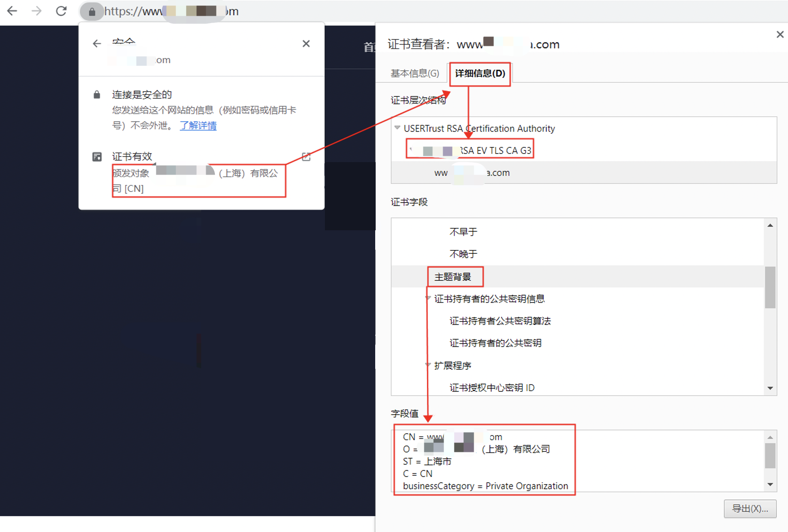This screenshot has width=788, height=532.
Task: Select 证书持有者的公共密钥 field
Action: click(495, 343)
